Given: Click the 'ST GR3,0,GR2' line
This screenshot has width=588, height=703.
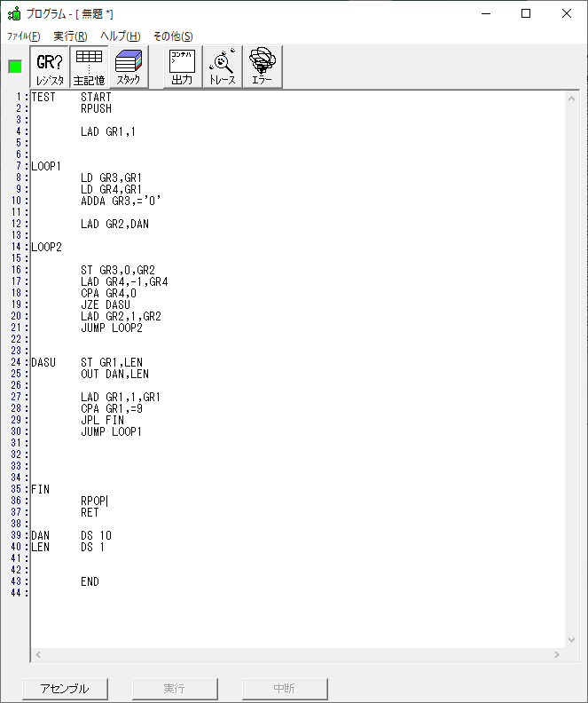Looking at the screenshot, I should coord(118,271).
